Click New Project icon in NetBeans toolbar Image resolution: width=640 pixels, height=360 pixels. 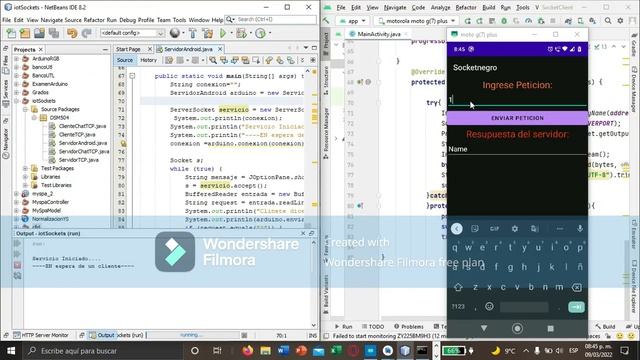pyautogui.click(x=25, y=33)
